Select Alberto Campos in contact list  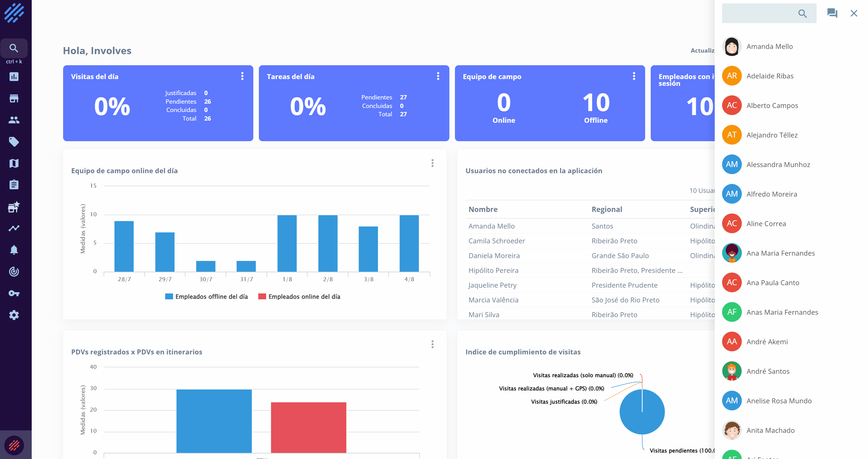coord(772,106)
